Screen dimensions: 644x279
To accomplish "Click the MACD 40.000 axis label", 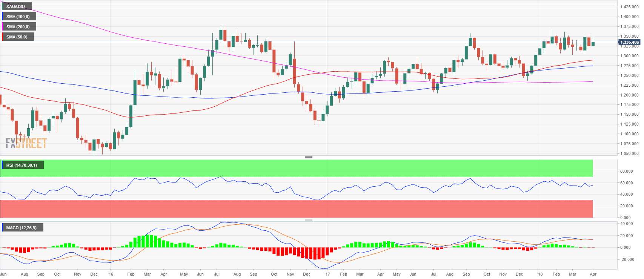I will (626, 224).
